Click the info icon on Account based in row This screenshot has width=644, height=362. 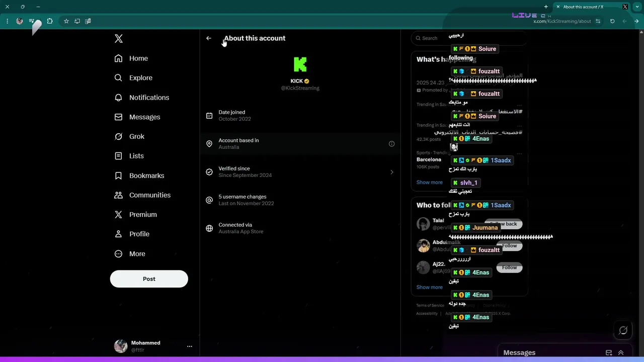pos(391,144)
